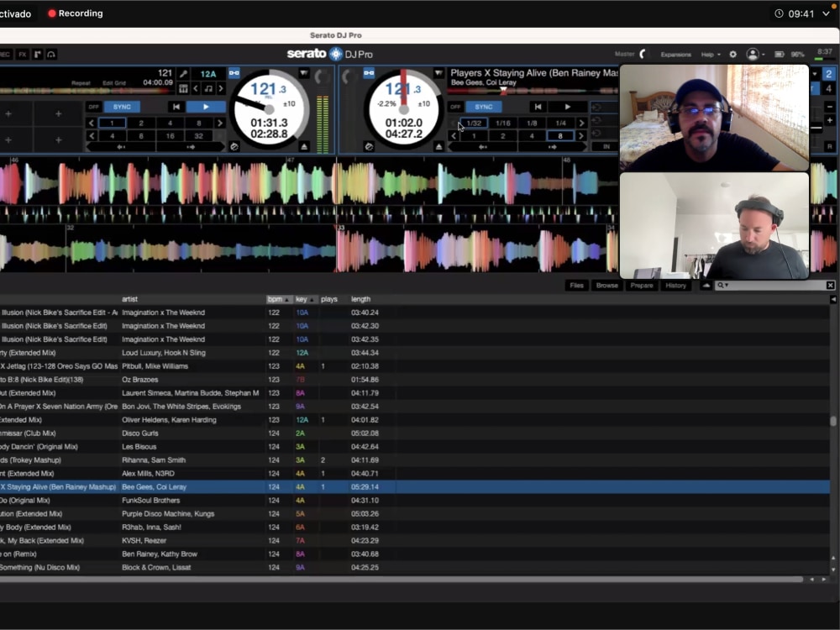The width and height of the screenshot is (840, 630).
Task: Play the left deck
Action: coord(206,107)
